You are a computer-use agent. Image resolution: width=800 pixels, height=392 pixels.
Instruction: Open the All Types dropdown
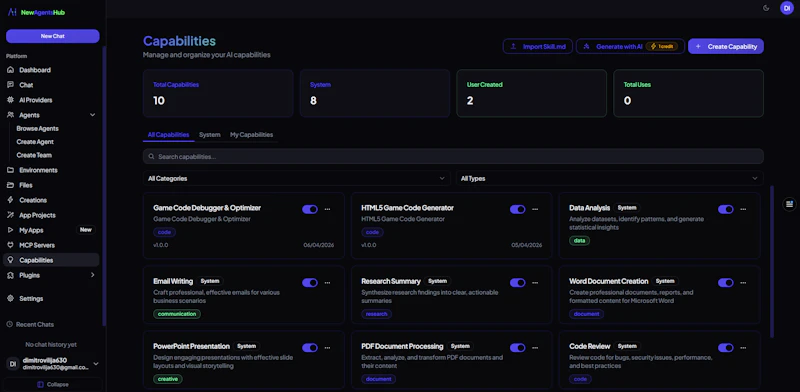point(609,178)
